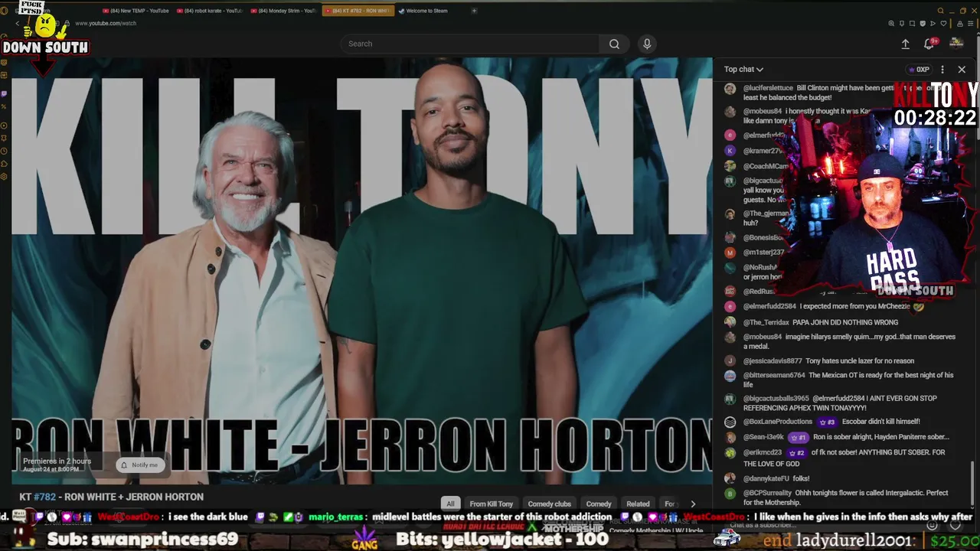The height and width of the screenshot is (551, 980).
Task: Click the heart bookmark icon in browser toolbar
Action: [942, 24]
